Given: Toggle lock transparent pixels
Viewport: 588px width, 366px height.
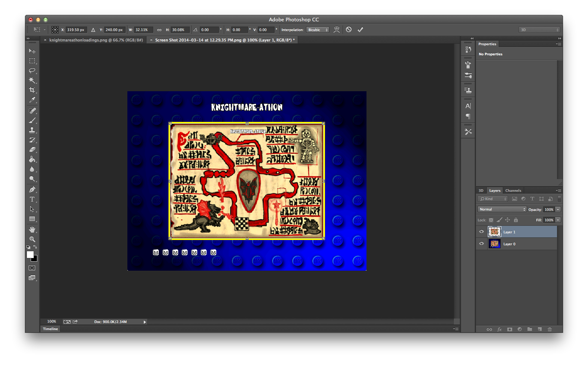Looking at the screenshot, I should coord(491,220).
